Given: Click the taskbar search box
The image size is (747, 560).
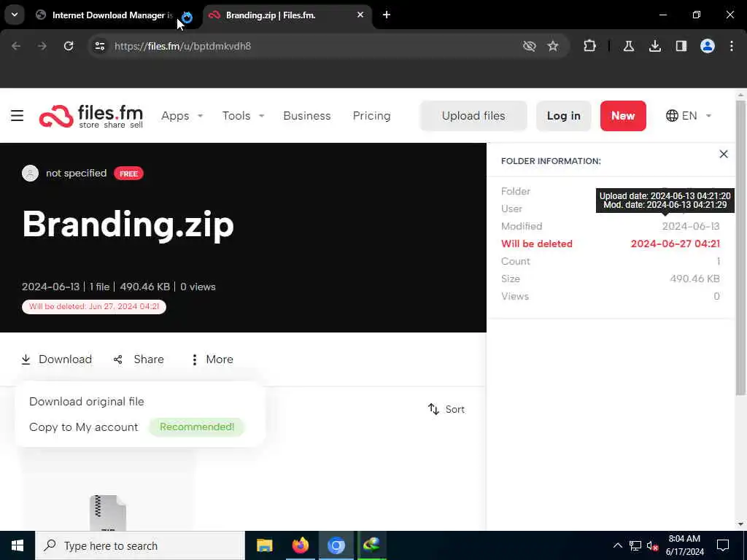Looking at the screenshot, I should click(140, 545).
